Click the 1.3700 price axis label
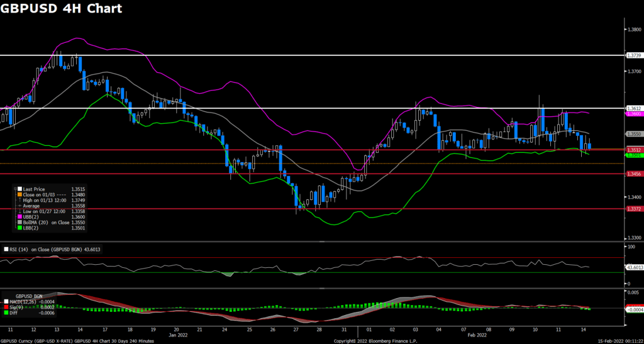 coord(635,72)
